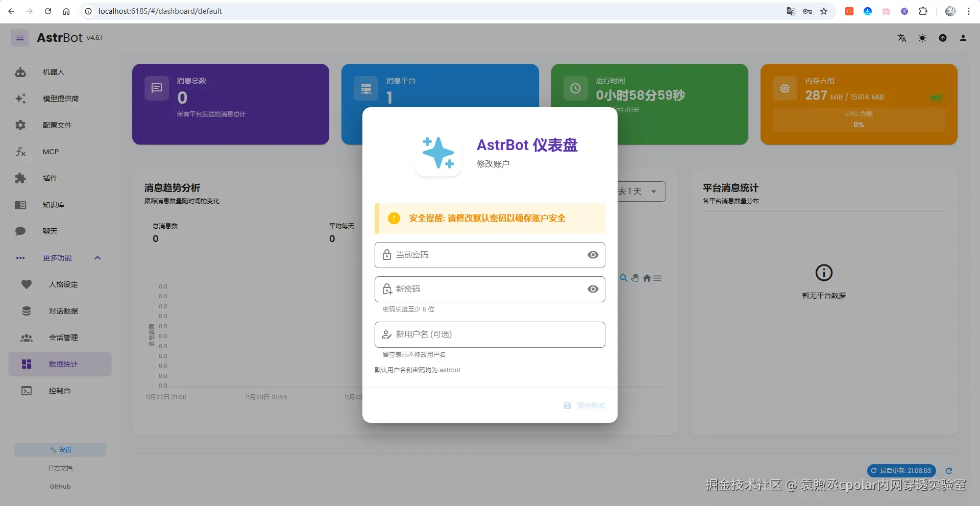Click the 消息平台 card icon

click(366, 88)
